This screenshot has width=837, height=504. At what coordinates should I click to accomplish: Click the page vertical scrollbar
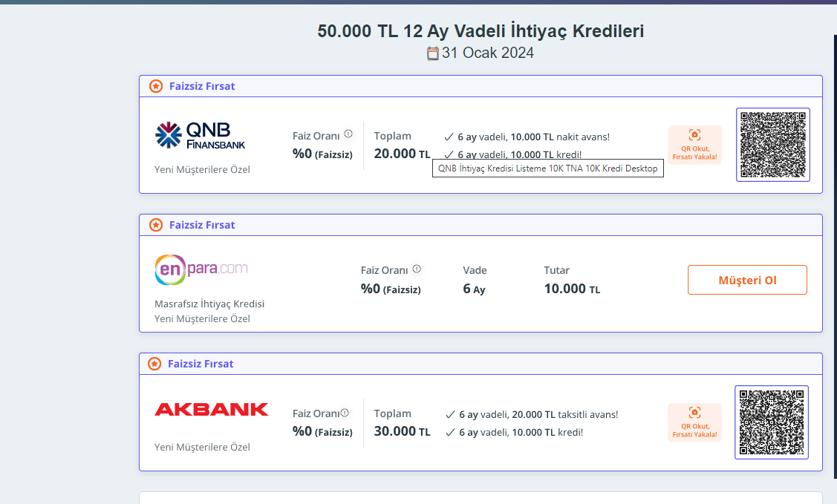tap(835, 256)
